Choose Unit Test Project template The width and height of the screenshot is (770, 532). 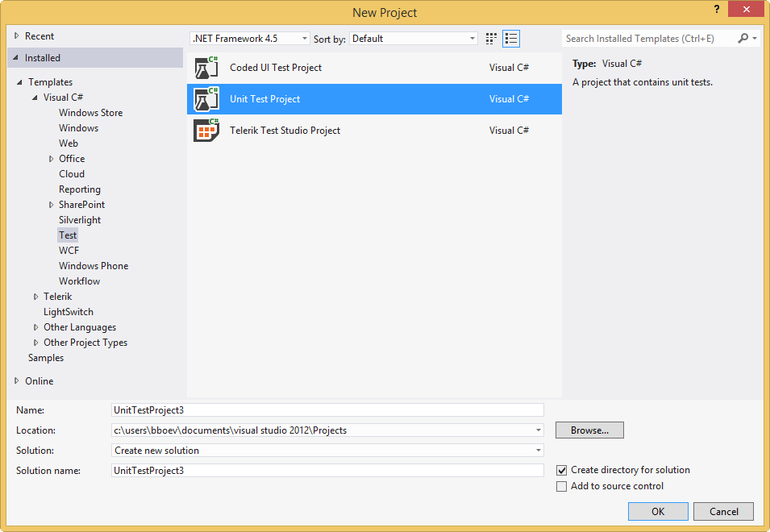374,99
